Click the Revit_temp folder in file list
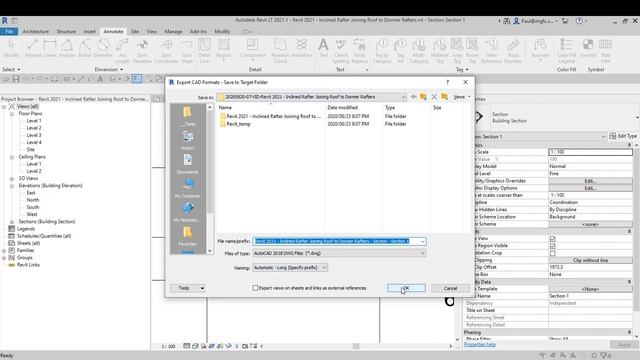 click(238, 124)
